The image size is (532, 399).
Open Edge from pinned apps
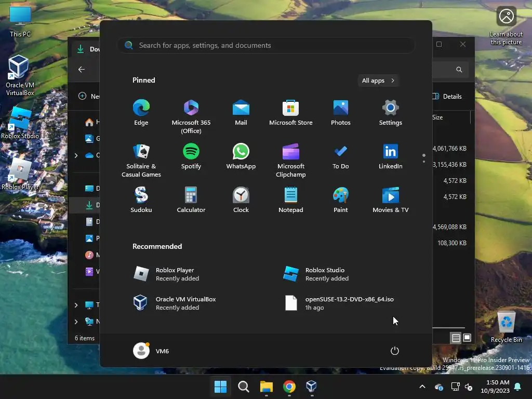tap(141, 113)
